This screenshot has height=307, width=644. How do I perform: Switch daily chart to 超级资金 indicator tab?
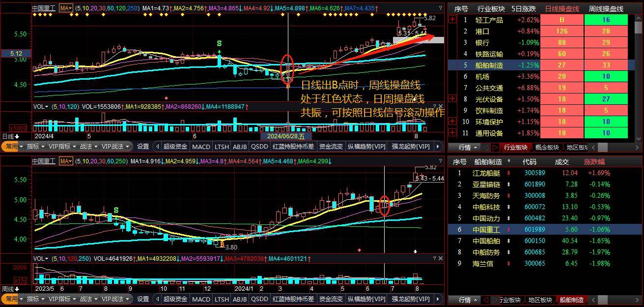tap(175, 146)
